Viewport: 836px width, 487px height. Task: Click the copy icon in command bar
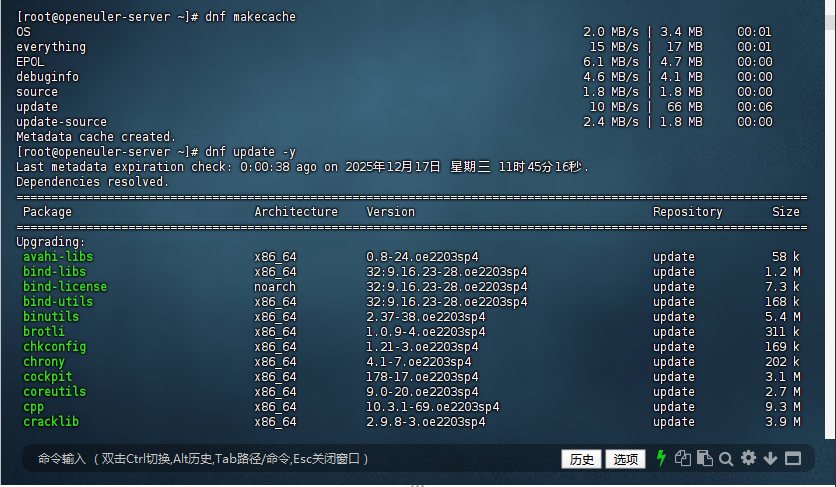point(682,458)
